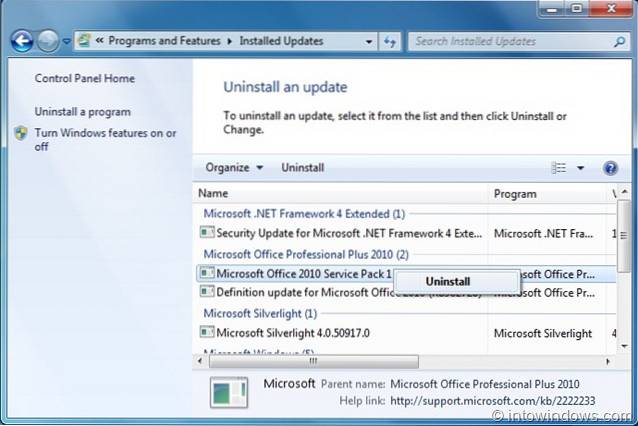Click the Microsoft Silverlight 4.0.50917.0 update icon
638x426 pixels.
coord(206,333)
